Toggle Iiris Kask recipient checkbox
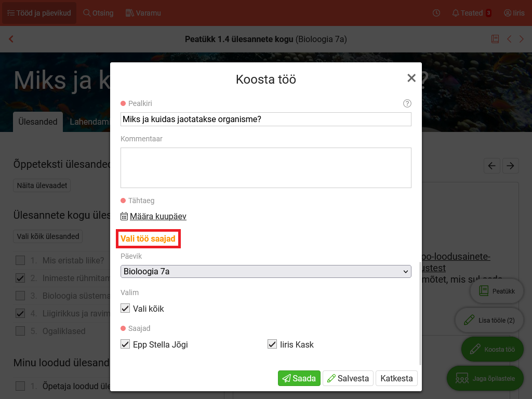 click(272, 344)
